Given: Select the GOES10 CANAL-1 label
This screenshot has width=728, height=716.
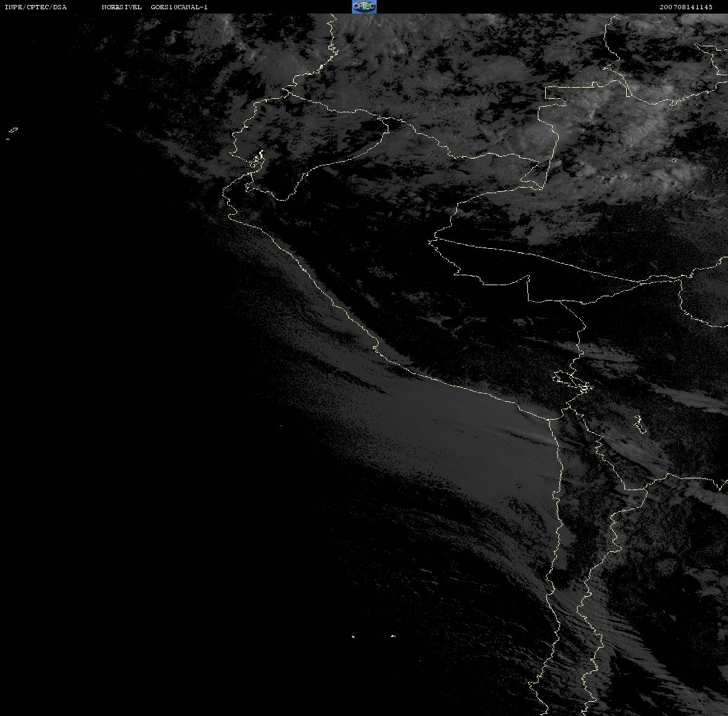Looking at the screenshot, I should [179, 7].
